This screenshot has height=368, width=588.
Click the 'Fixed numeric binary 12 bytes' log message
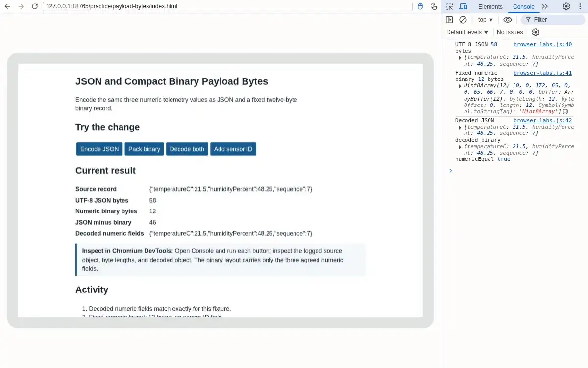pos(479,76)
